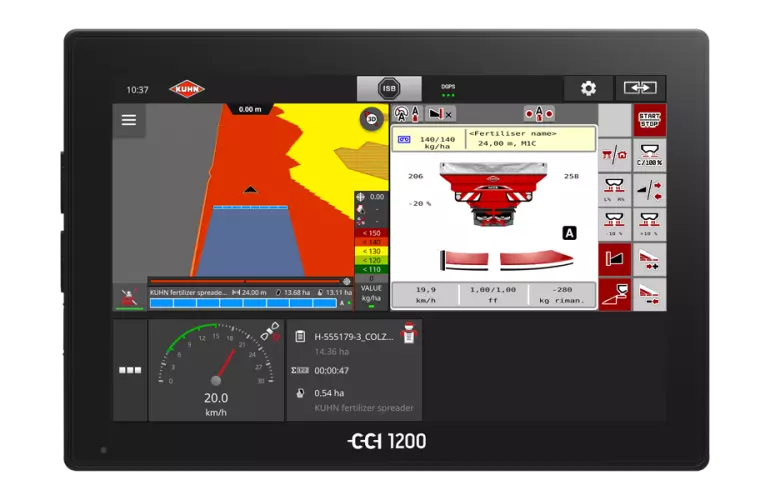770x500 pixels.
Task: Select the -280 kg remaining readout
Action: (562, 295)
